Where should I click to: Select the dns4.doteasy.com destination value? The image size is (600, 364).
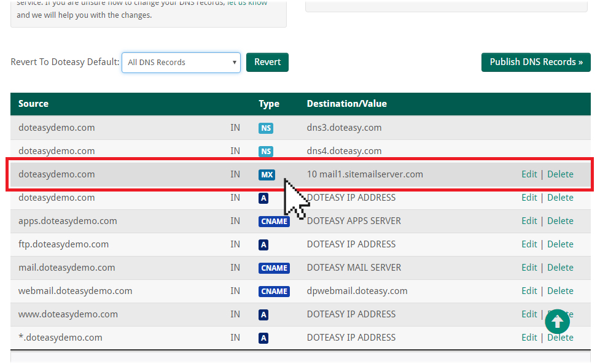coord(344,151)
